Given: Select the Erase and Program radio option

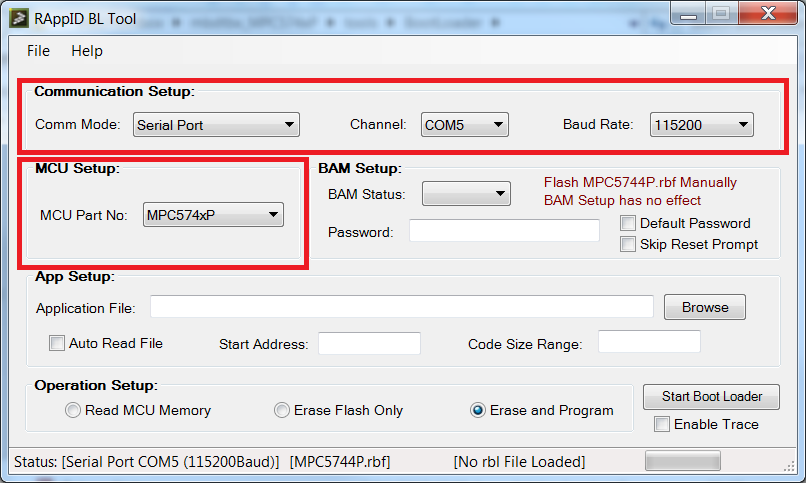Looking at the screenshot, I should tap(478, 410).
